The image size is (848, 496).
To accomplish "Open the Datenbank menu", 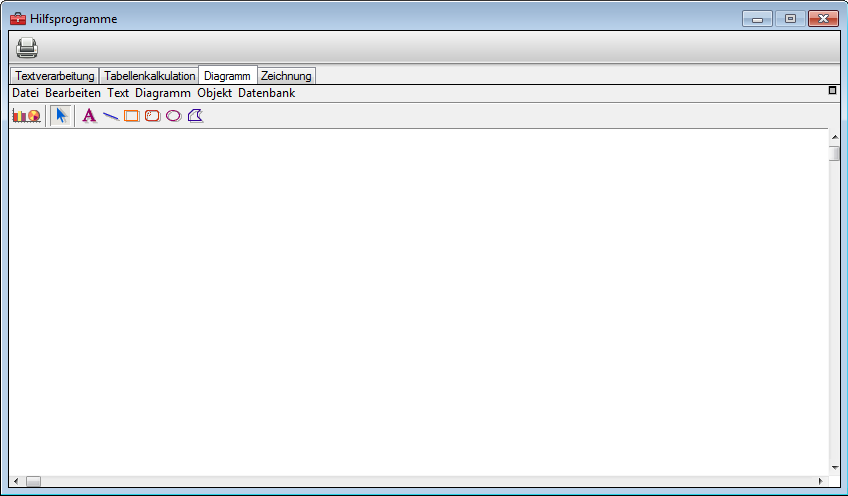I will (266, 93).
